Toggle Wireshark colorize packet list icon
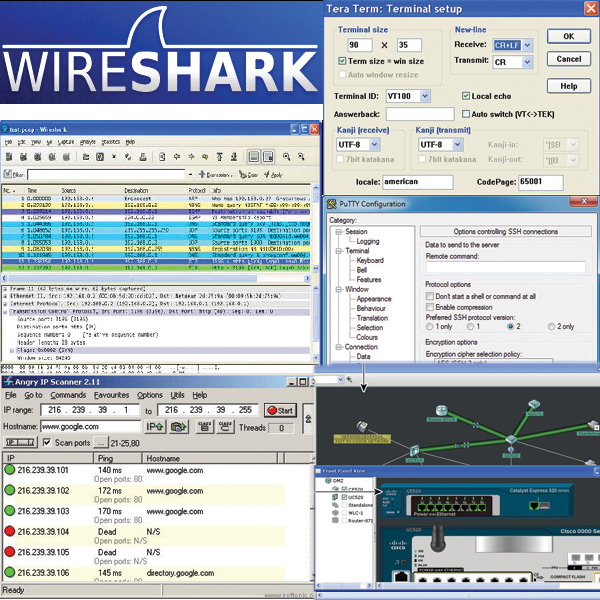The height and width of the screenshot is (600, 600). pos(254,157)
